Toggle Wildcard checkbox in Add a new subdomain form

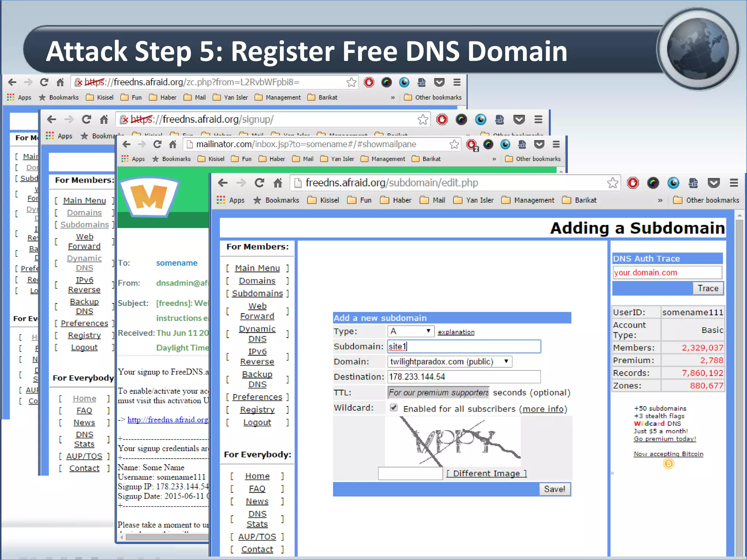point(394,408)
